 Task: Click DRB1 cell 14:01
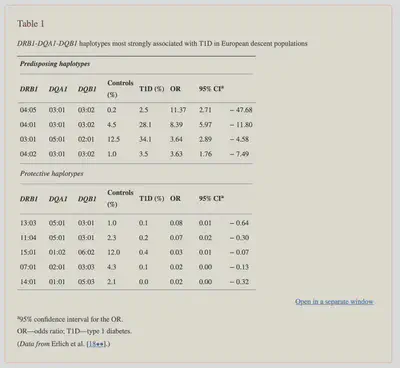tap(28, 282)
